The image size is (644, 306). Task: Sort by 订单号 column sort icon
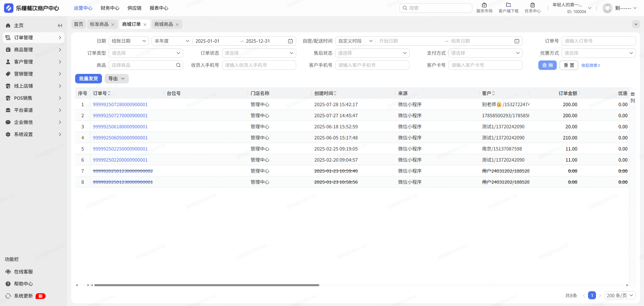[x=109, y=93]
